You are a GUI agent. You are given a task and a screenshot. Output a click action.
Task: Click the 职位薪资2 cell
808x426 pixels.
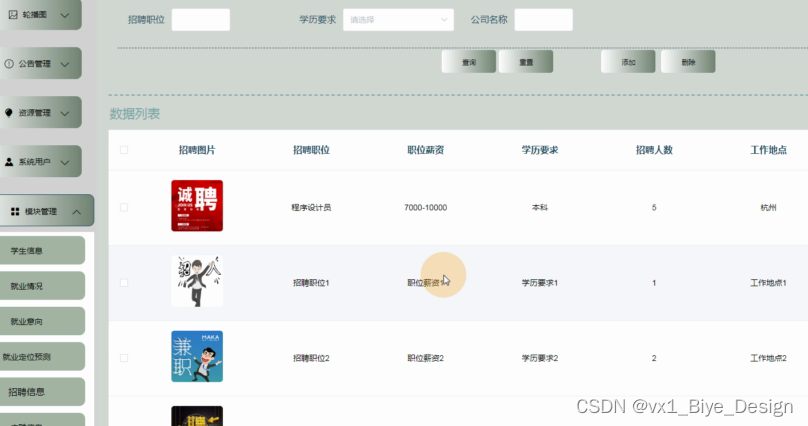(x=426, y=358)
